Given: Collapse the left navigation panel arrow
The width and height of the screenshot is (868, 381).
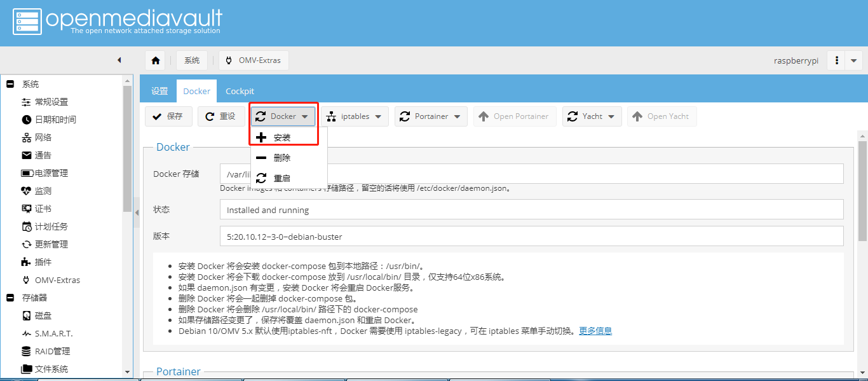Looking at the screenshot, I should coord(119,60).
